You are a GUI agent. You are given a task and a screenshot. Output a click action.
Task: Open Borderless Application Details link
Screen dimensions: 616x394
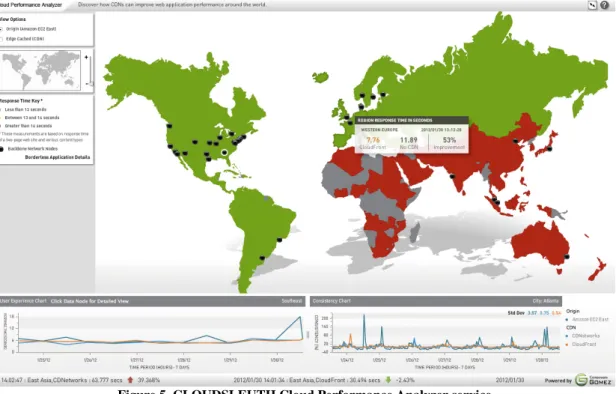pyautogui.click(x=57, y=157)
